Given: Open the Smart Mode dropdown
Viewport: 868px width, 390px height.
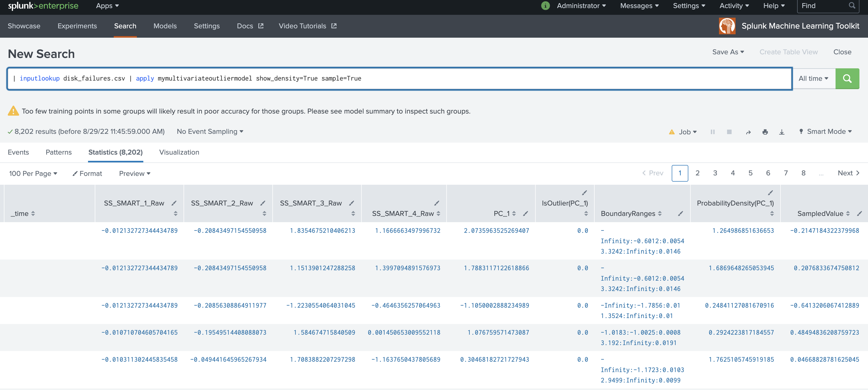Looking at the screenshot, I should tap(825, 131).
